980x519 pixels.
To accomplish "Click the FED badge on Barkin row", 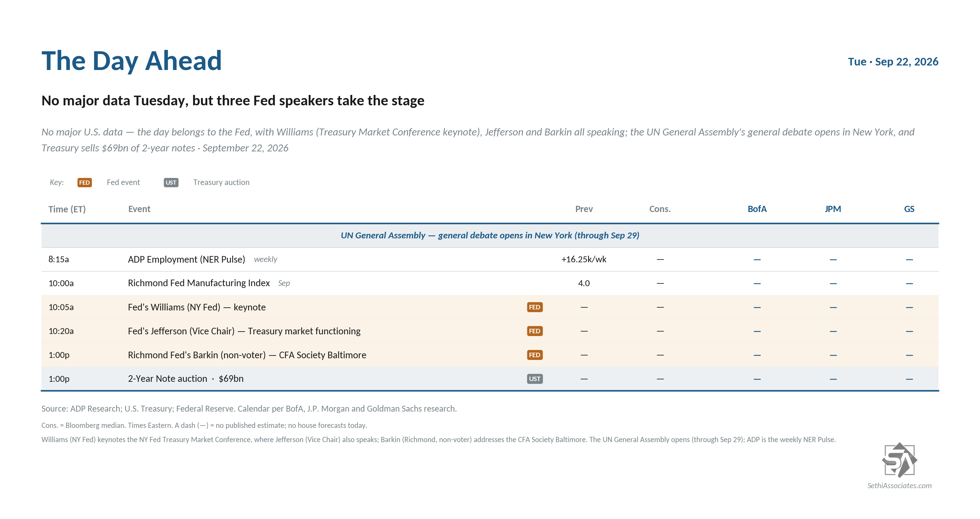I will point(535,355).
